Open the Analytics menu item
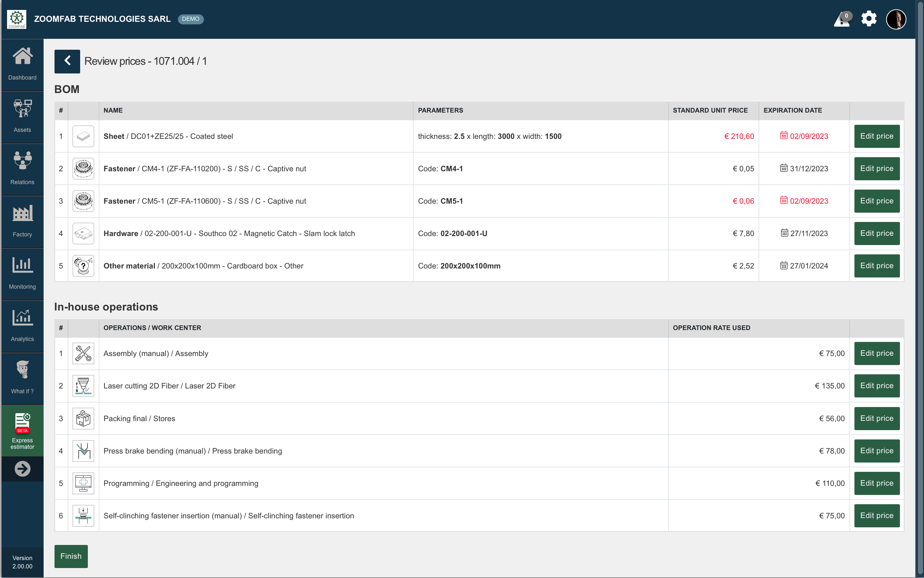 22,326
